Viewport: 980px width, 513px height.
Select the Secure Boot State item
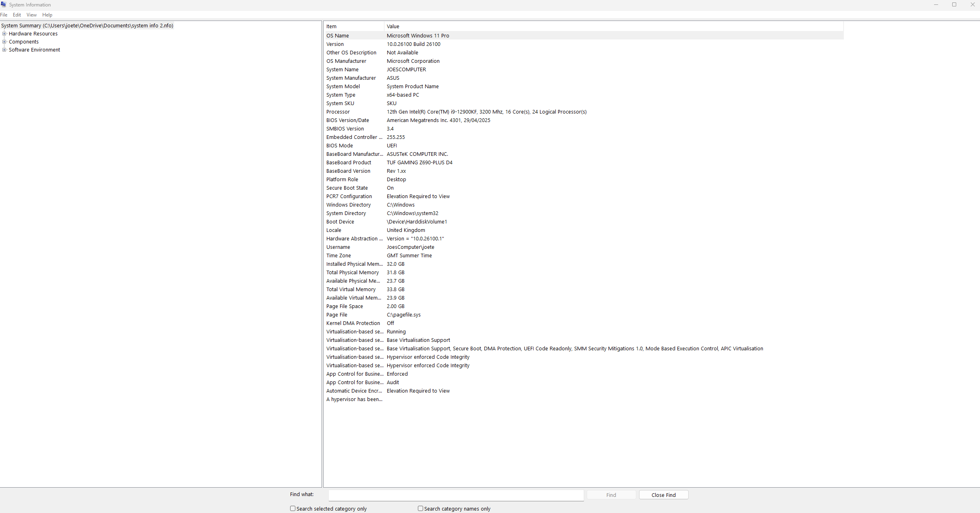pos(347,188)
